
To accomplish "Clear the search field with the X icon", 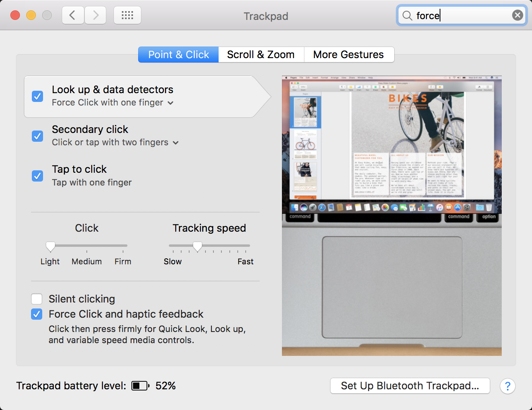I will 517,16.
